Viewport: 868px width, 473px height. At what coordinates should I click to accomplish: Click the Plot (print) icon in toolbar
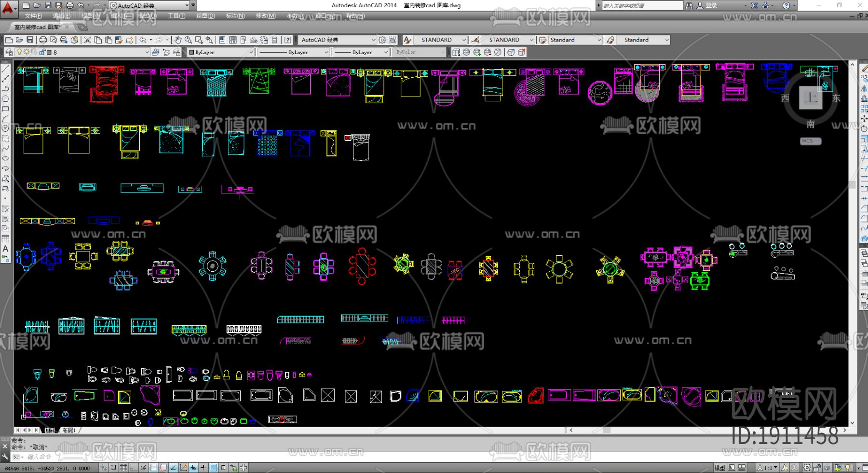point(43,40)
